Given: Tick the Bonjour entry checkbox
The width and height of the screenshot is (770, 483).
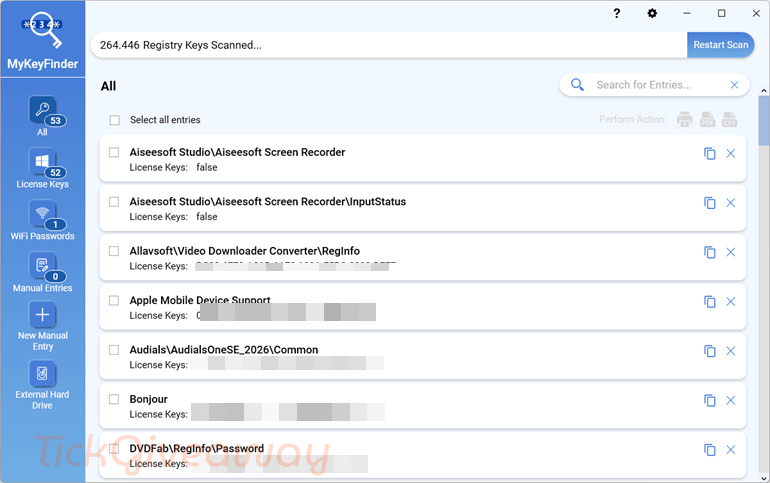Looking at the screenshot, I should pos(114,399).
